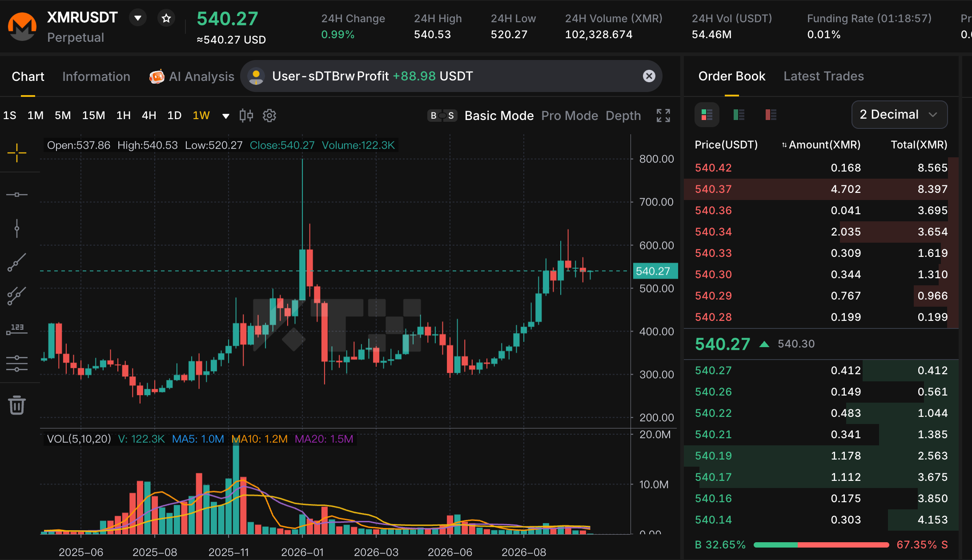
Task: Select the price range measure tool
Action: 17,329
